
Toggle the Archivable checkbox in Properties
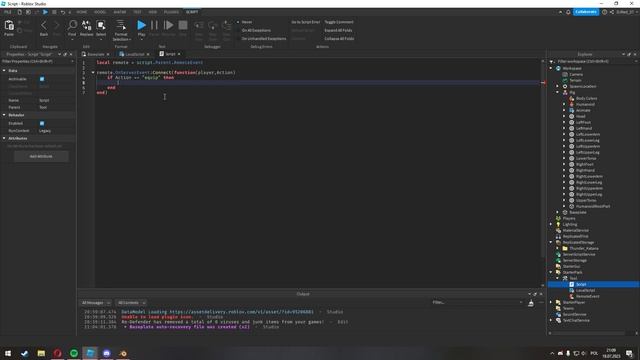(42, 79)
